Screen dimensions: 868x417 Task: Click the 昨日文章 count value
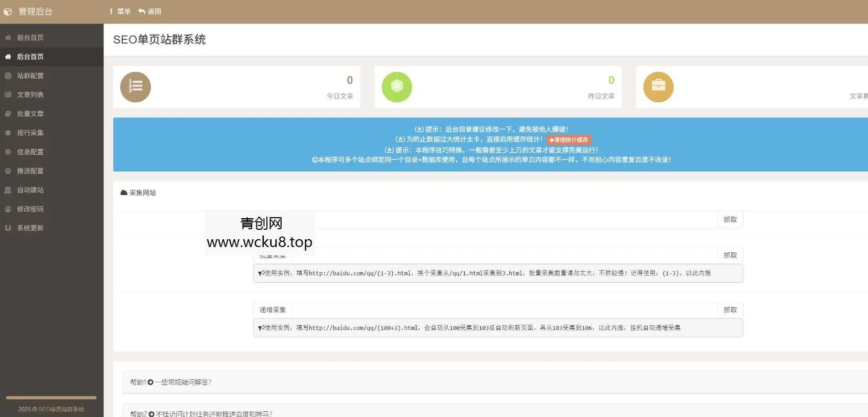611,80
